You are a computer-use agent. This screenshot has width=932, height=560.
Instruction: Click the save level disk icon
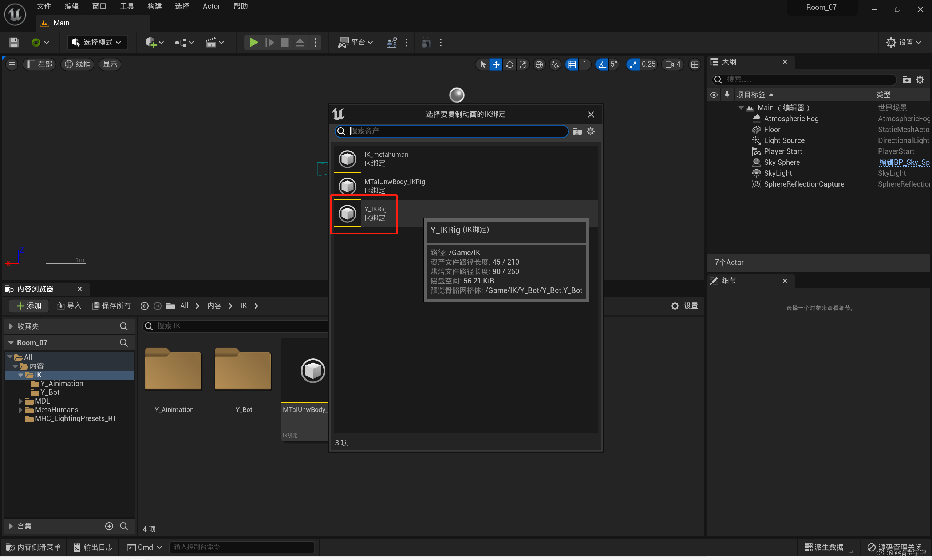pyautogui.click(x=14, y=42)
